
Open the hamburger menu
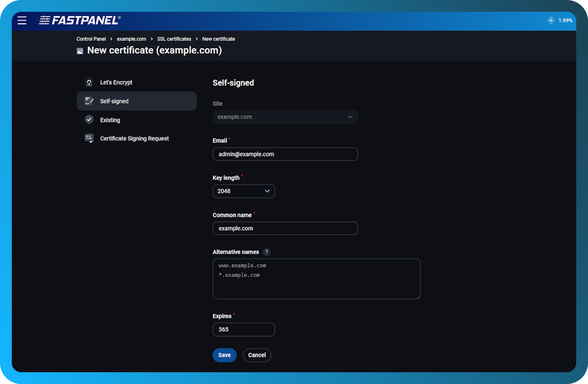[x=22, y=20]
